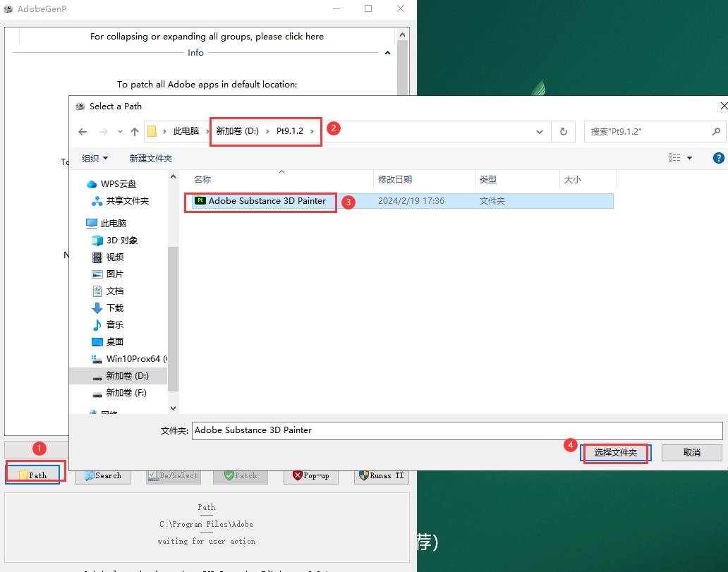The image size is (728, 572).
Task: Select WPS云盘 in the navigation tree
Action: pyautogui.click(x=119, y=184)
